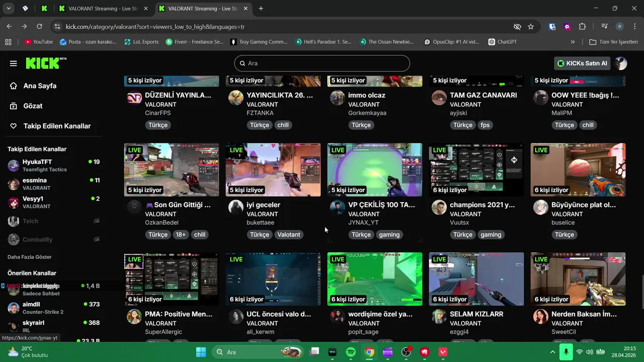Open ChatGPT bookmark
644x362 pixels.
(x=503, y=42)
